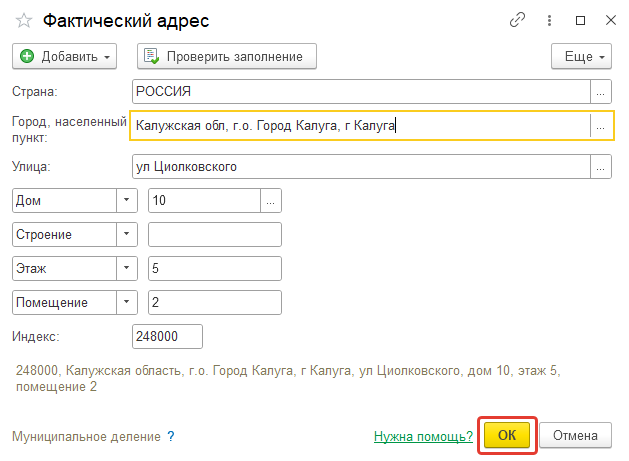Click the blue question mark near Муниципальное деление

[x=171, y=436]
